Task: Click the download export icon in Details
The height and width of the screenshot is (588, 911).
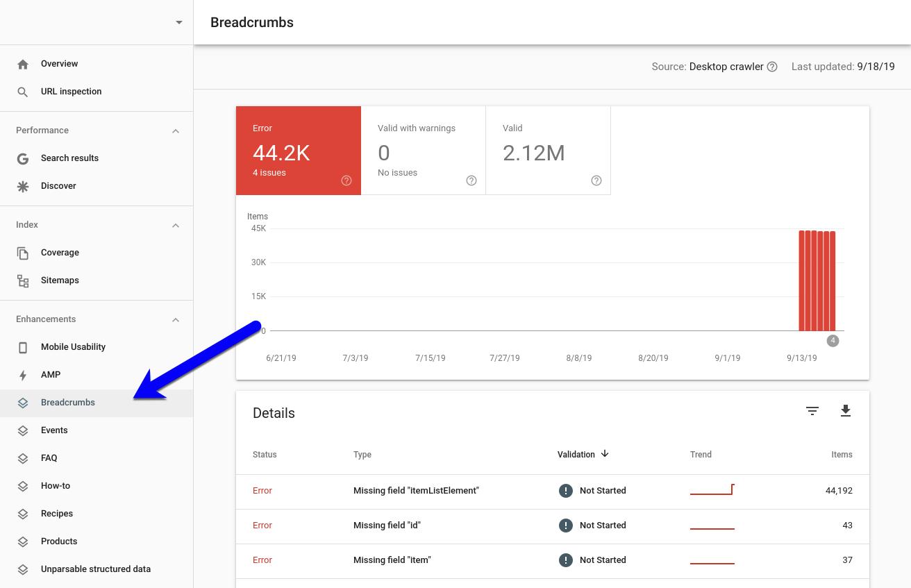Action: coord(846,411)
